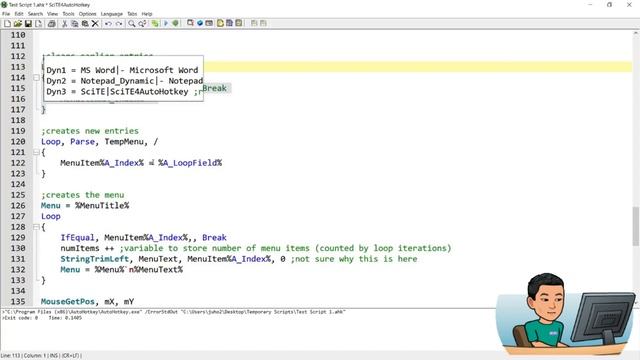Click 'Dyn3 = SciTE' line in the popup

[124, 91]
